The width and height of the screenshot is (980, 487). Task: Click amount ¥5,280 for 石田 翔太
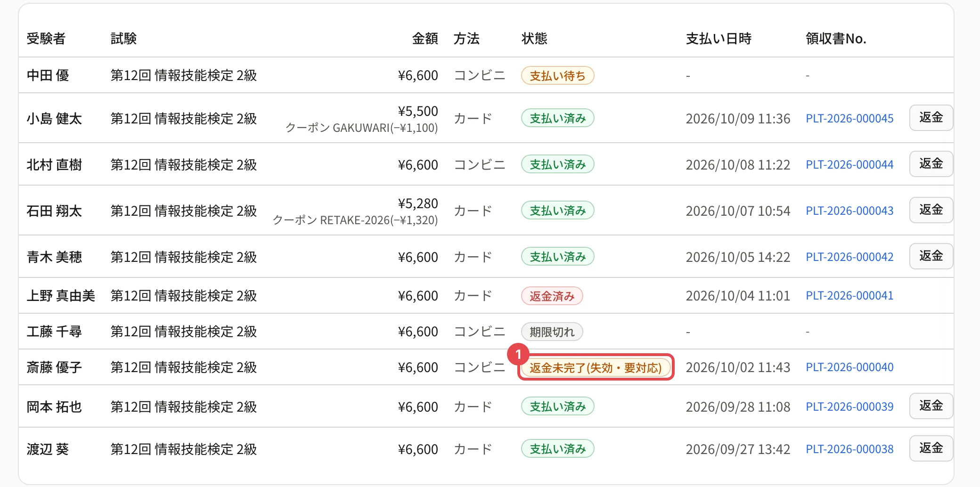[418, 203]
